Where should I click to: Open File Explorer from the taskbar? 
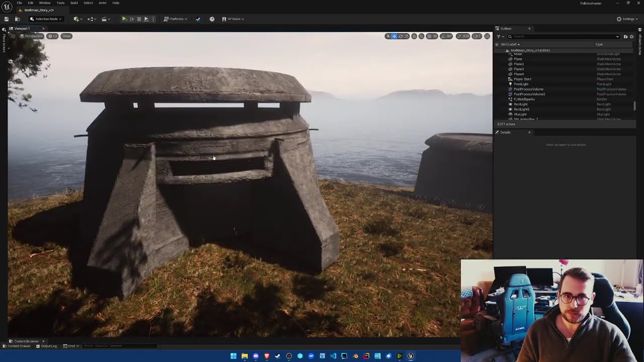click(x=245, y=356)
